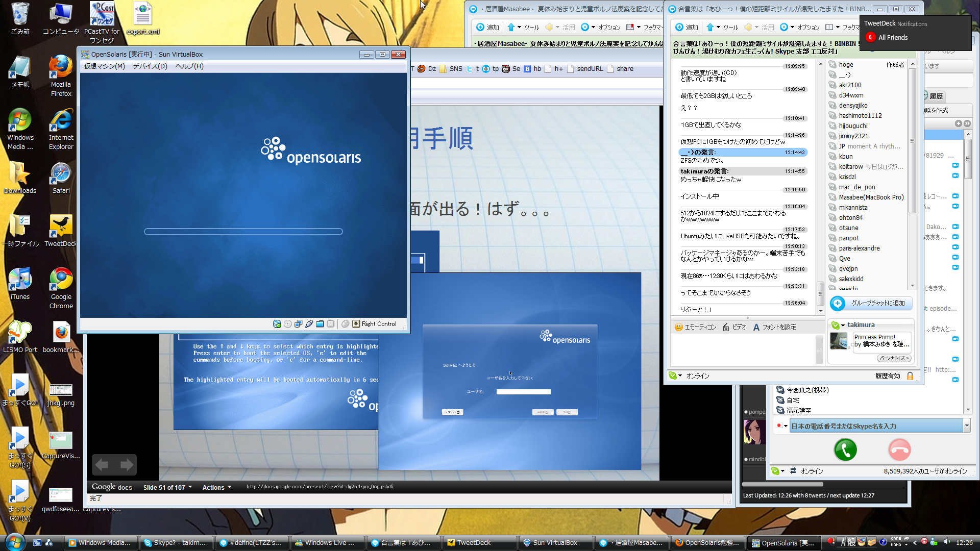The image size is (980, 551).
Task: Click 追加 in the 合言葉 Skype chat toolbar
Action: (x=687, y=27)
